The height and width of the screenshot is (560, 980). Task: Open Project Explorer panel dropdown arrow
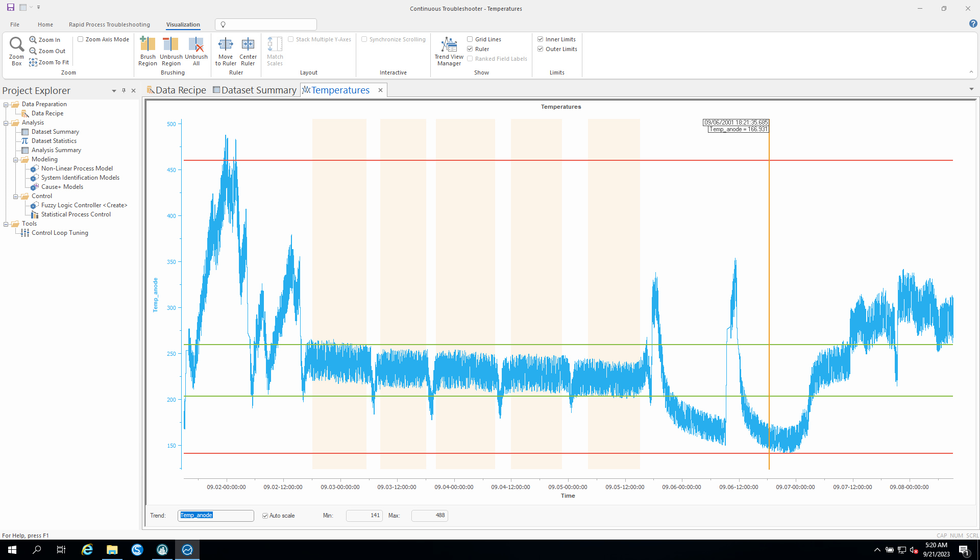[114, 91]
